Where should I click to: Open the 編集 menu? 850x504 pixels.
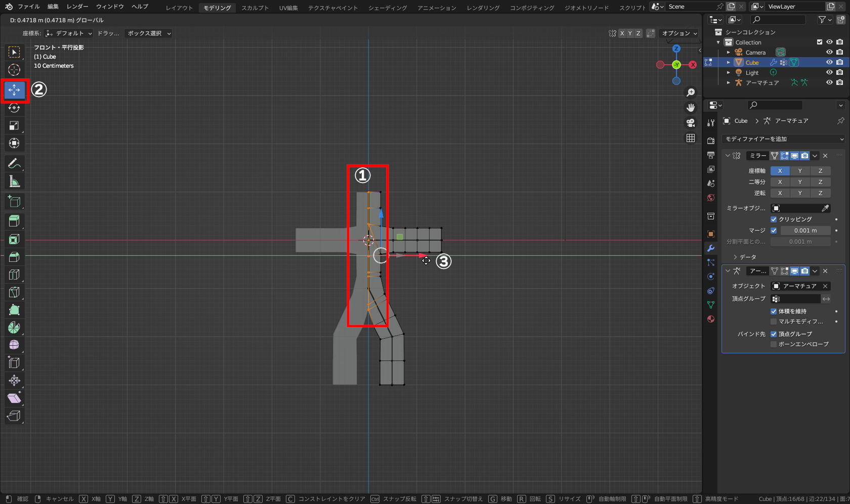click(53, 7)
